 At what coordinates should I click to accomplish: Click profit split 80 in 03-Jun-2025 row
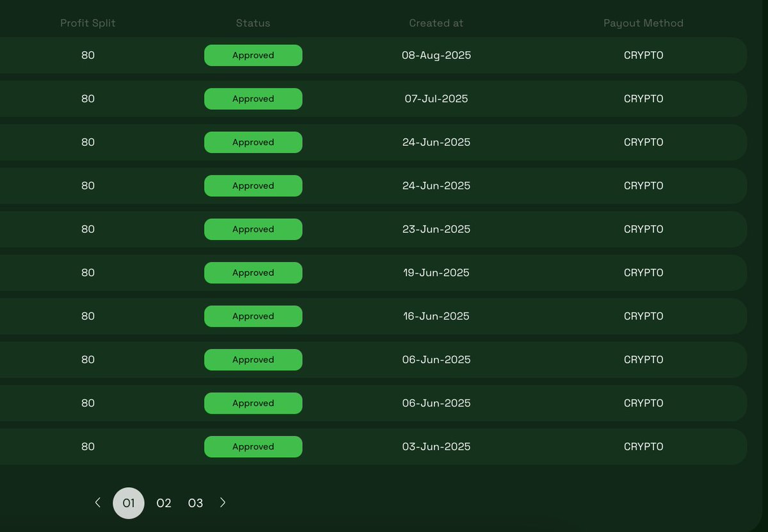[x=88, y=447]
